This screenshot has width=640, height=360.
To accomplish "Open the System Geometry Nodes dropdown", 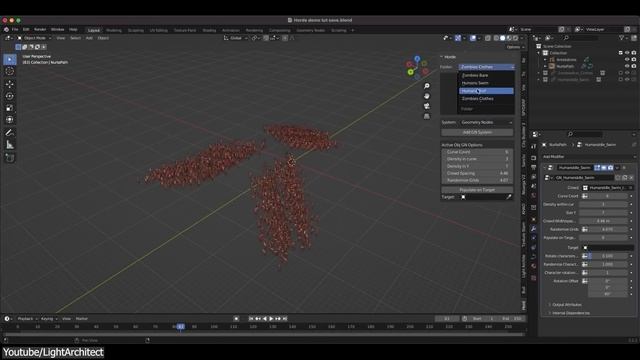I will [x=487, y=122].
